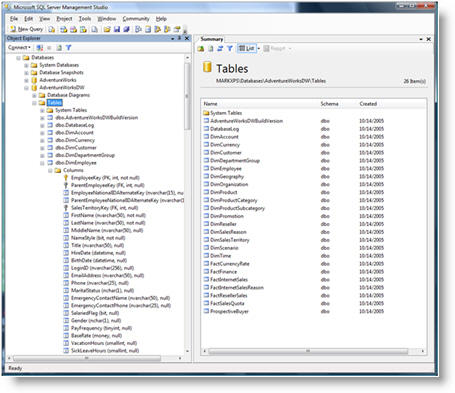Expand the System Databases node
Image resolution: width=455 pixels, height=393 pixels.
[x=26, y=65]
